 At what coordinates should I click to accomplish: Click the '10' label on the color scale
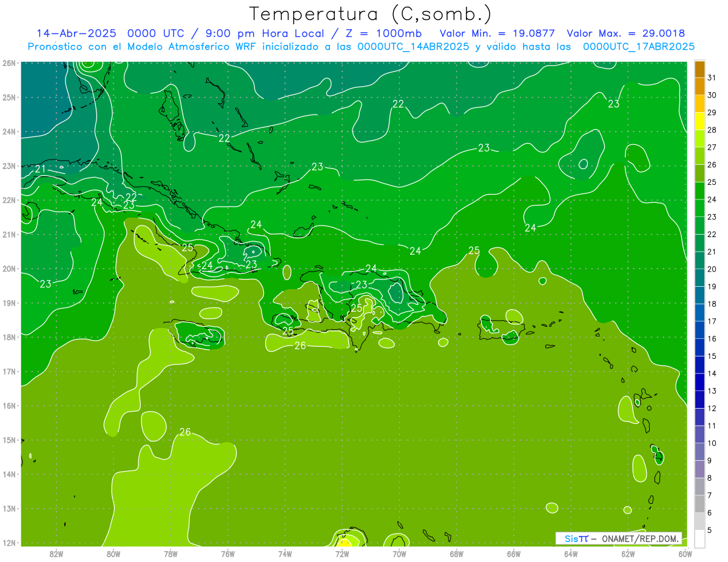(712, 443)
